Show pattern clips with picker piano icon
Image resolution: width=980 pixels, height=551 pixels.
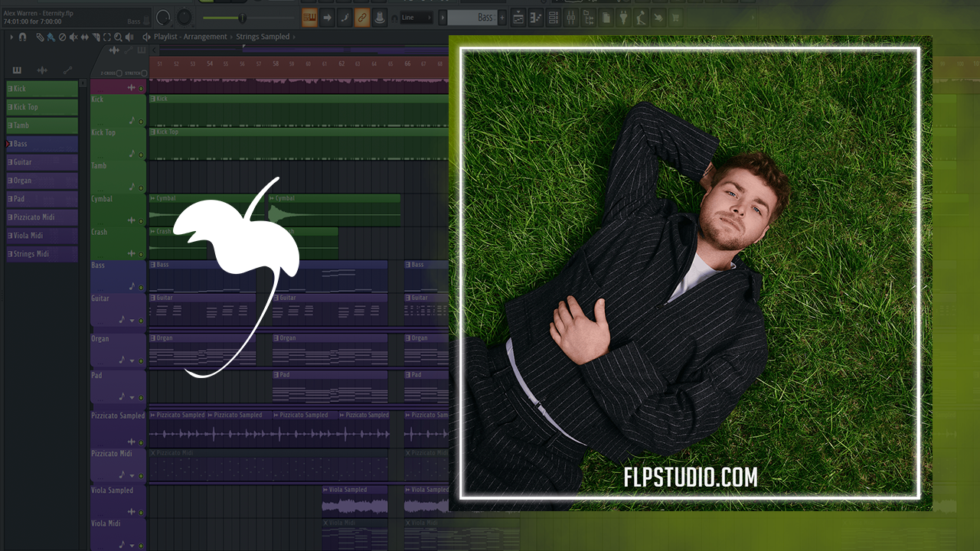pos(17,70)
